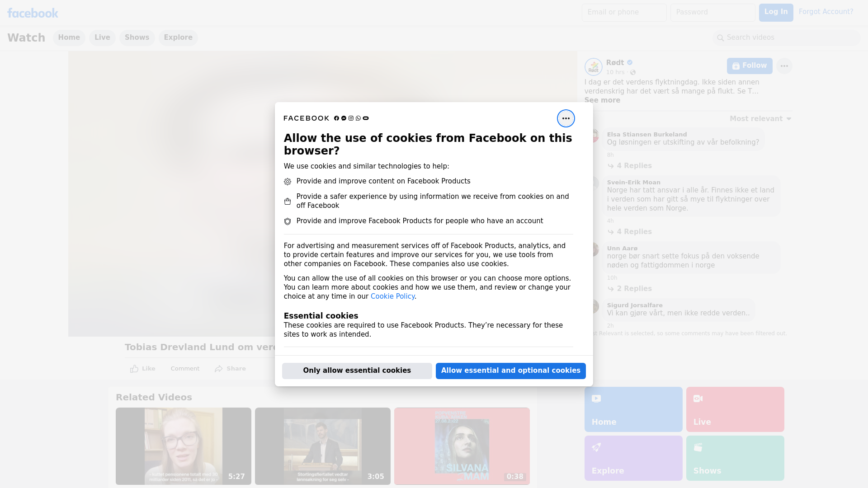Screen dimensions: 868x488
Task: Open the related video lasting 5:27
Action: [184, 446]
